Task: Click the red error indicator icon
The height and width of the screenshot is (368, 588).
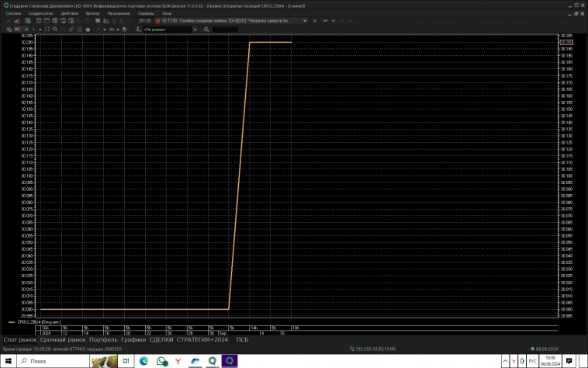Action: click(158, 21)
